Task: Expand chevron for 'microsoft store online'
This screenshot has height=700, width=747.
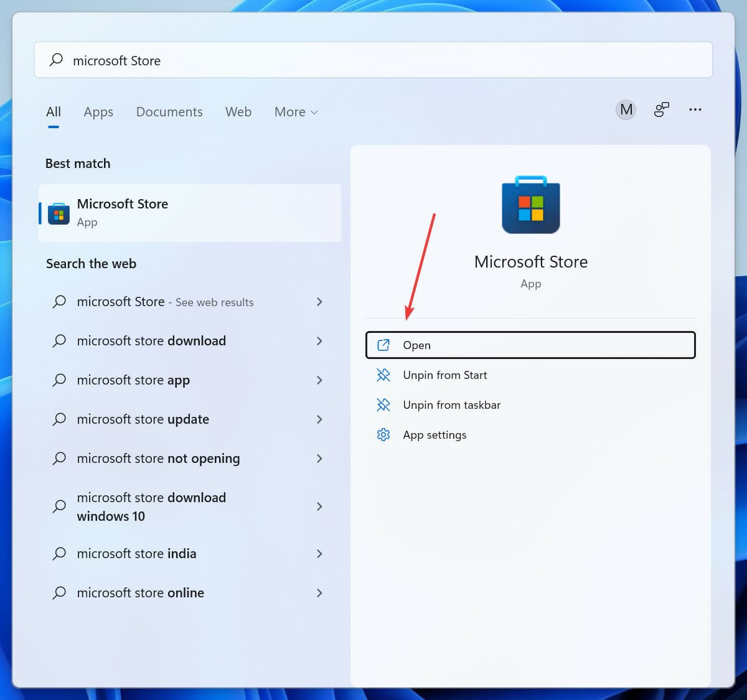Action: 319,593
